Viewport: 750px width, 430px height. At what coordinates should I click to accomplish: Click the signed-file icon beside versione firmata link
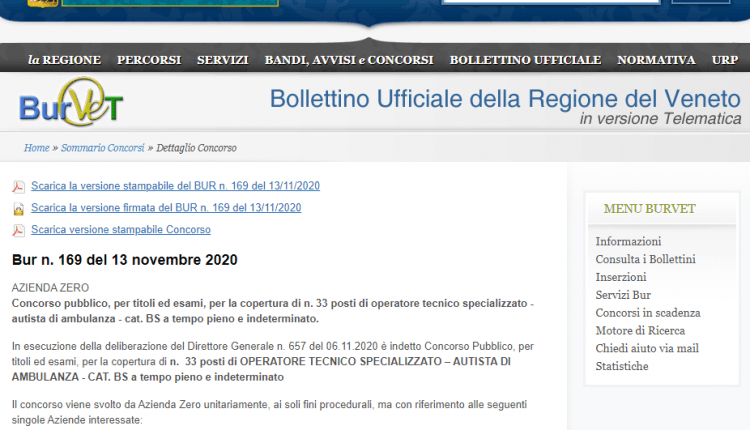coord(18,209)
